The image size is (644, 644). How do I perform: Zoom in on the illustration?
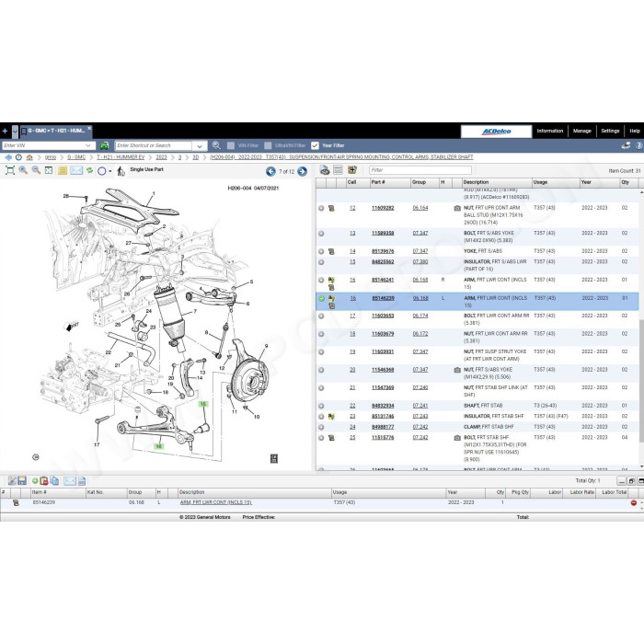(23, 170)
